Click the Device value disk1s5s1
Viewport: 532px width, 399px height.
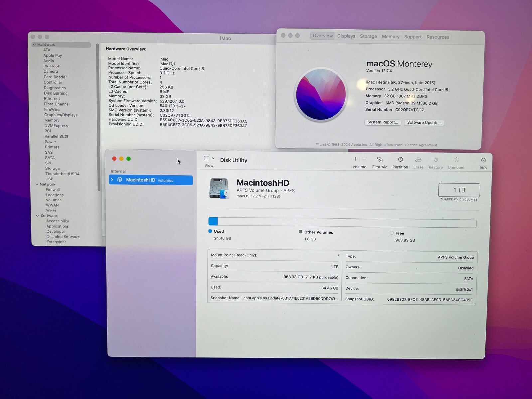(464, 289)
